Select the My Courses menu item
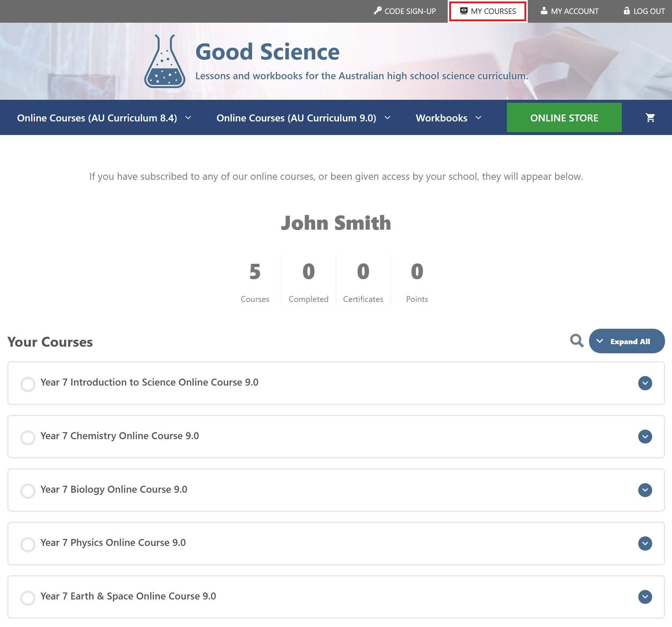Image resolution: width=672 pixels, height=627 pixels. click(x=487, y=11)
